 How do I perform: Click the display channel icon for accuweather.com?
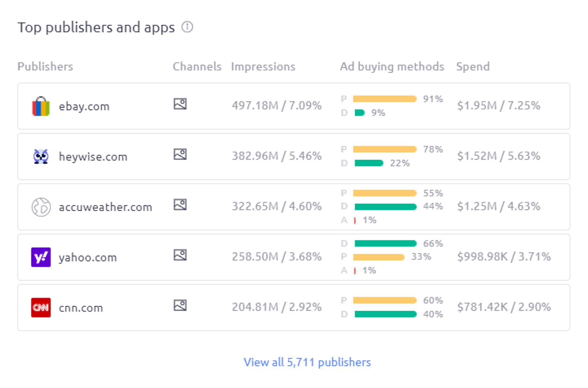coord(180,205)
